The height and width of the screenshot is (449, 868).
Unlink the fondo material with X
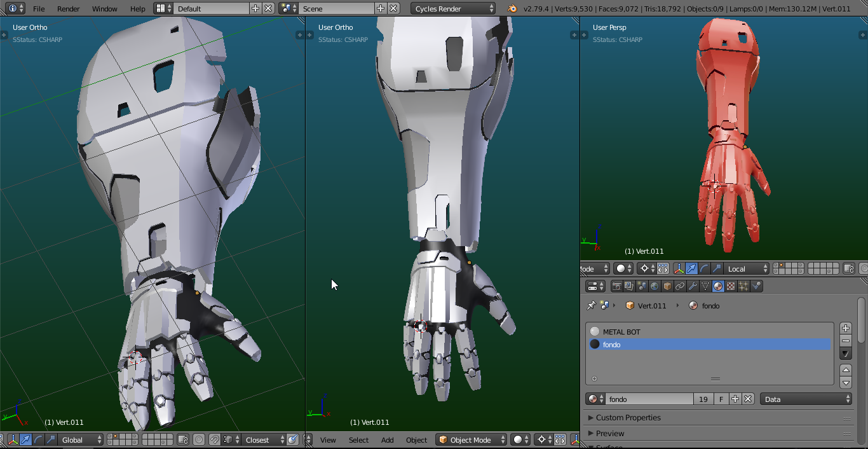tap(748, 399)
